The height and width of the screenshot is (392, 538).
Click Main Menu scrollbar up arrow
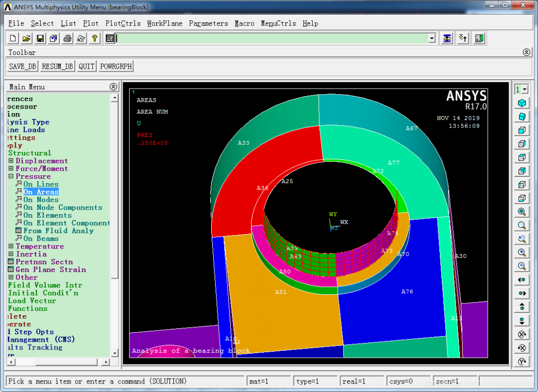115,98
